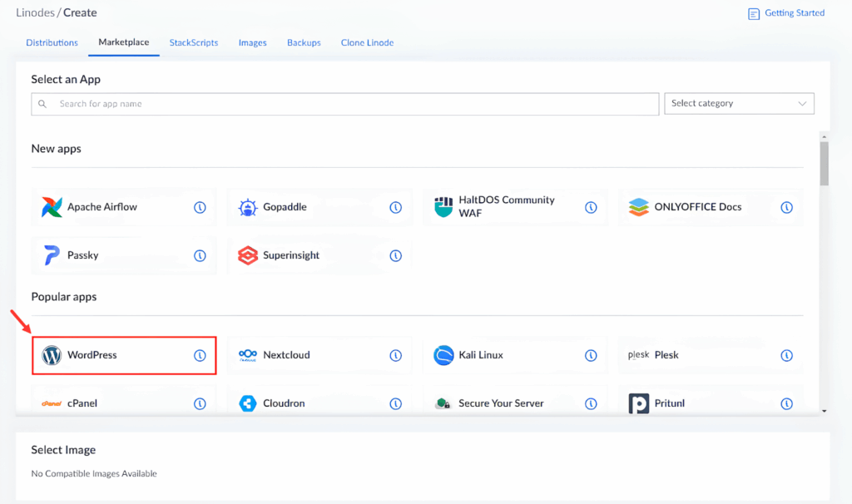This screenshot has height=504, width=852.
Task: Go to the Clone Linode tab
Action: click(367, 42)
